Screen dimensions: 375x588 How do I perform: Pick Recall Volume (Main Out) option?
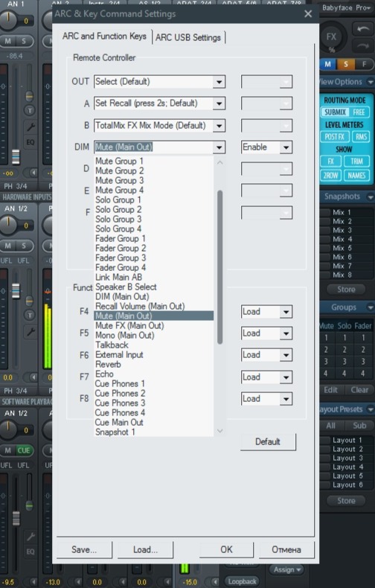tap(154, 307)
